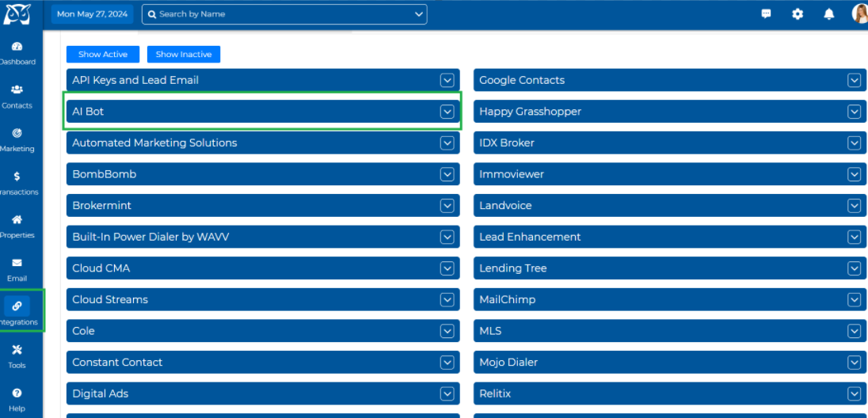Open the notifications bell icon
The width and height of the screenshot is (868, 418).
828,13
